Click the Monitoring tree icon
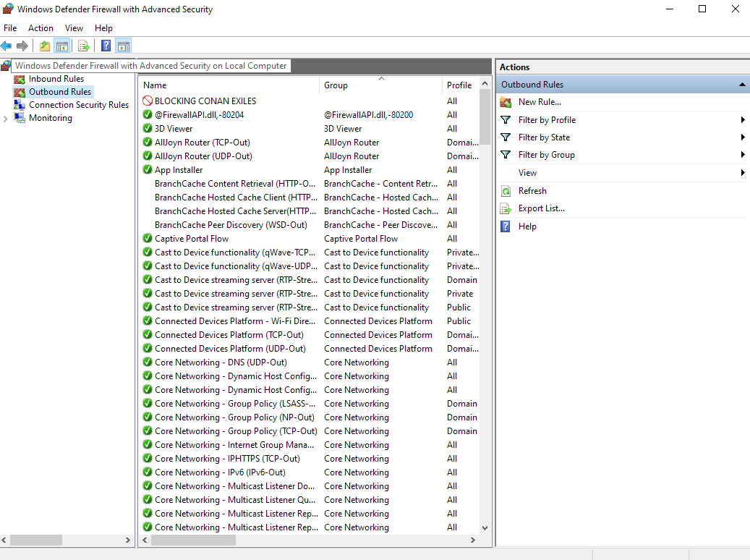This screenshot has width=750, height=560. pyautogui.click(x=20, y=118)
